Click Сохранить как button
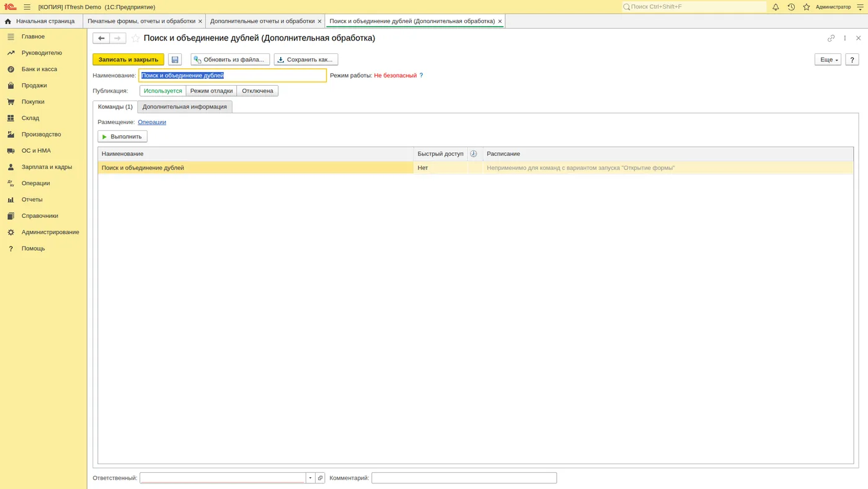This screenshot has height=489, width=868. pos(306,60)
